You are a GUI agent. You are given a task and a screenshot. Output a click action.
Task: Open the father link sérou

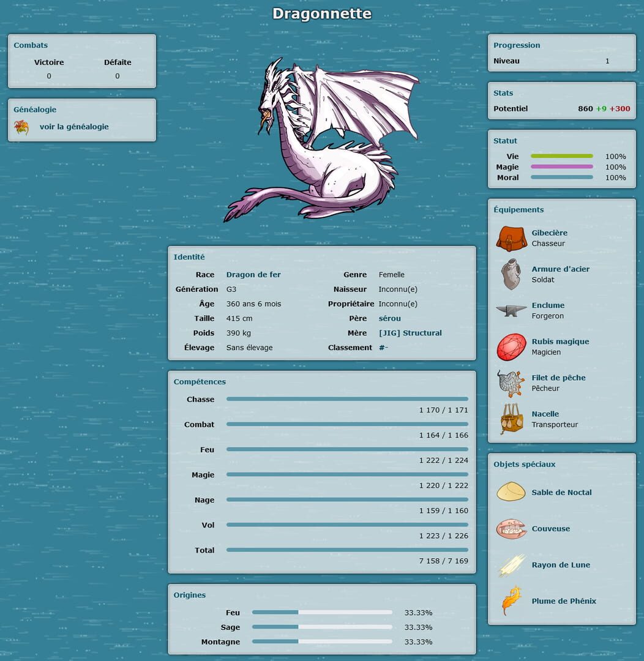(x=389, y=318)
